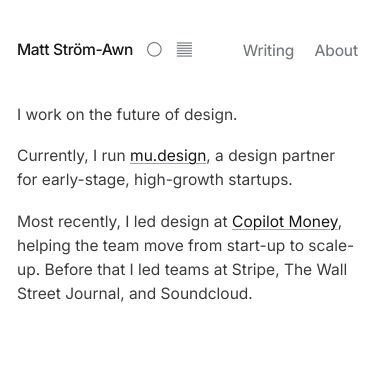Viewport: 375px width, 375px height.
Task: Click the words 'The Wall' in the last paragraph
Action: [316, 270]
